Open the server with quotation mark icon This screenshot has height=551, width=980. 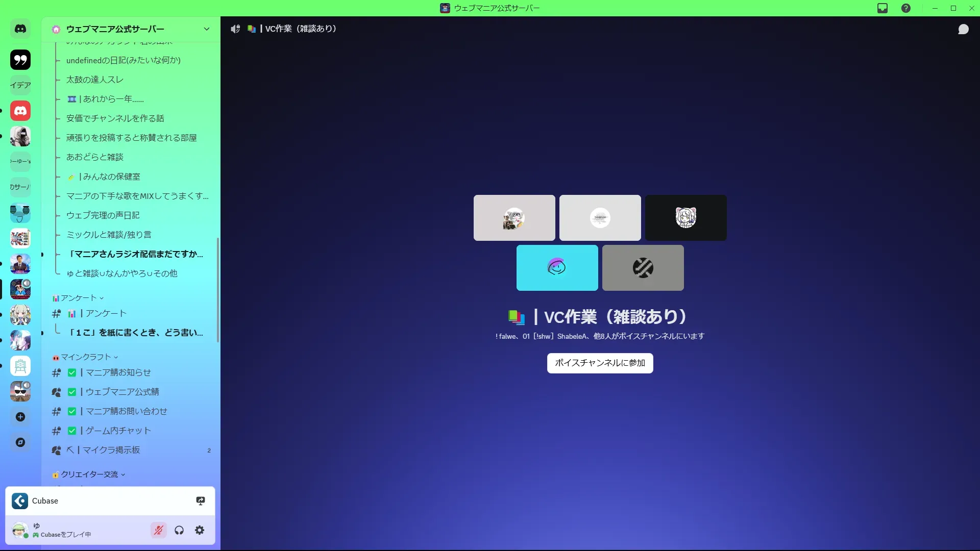tap(20, 60)
